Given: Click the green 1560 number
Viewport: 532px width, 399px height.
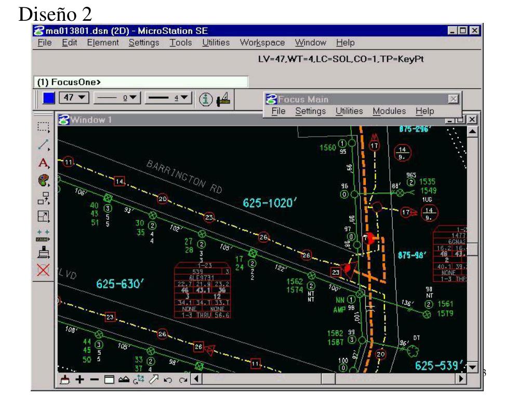Looking at the screenshot, I should (327, 148).
